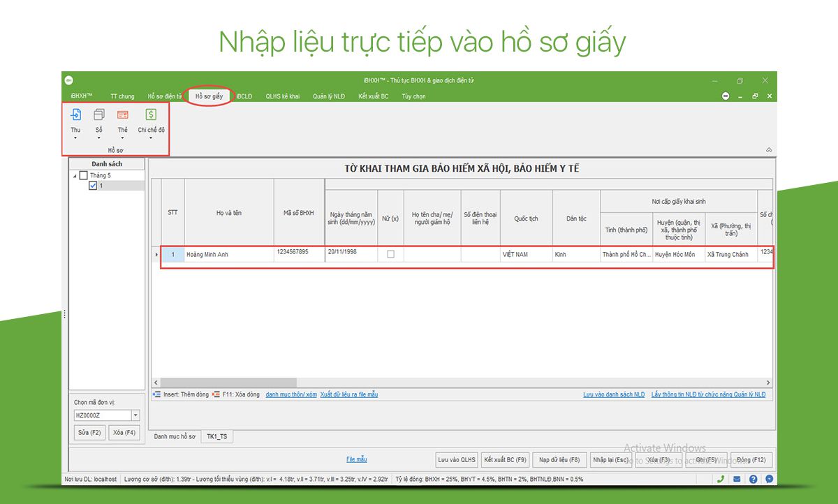Uncheck item 1 in the Danh sách tree
The height and width of the screenshot is (504, 838).
(93, 186)
